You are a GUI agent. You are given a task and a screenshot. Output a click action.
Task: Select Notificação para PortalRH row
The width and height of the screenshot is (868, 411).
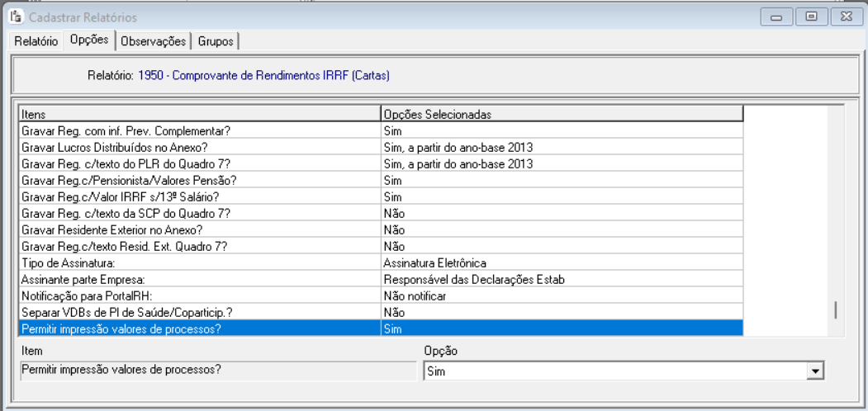click(198, 296)
